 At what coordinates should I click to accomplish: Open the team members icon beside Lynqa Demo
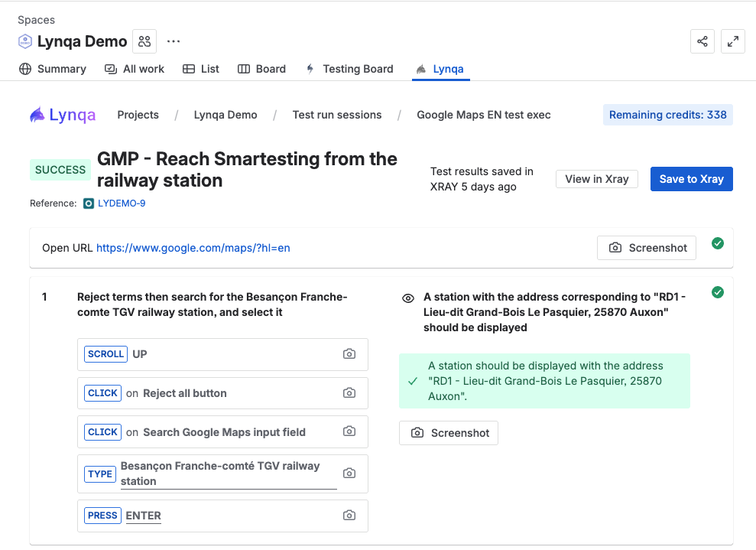pyautogui.click(x=144, y=41)
